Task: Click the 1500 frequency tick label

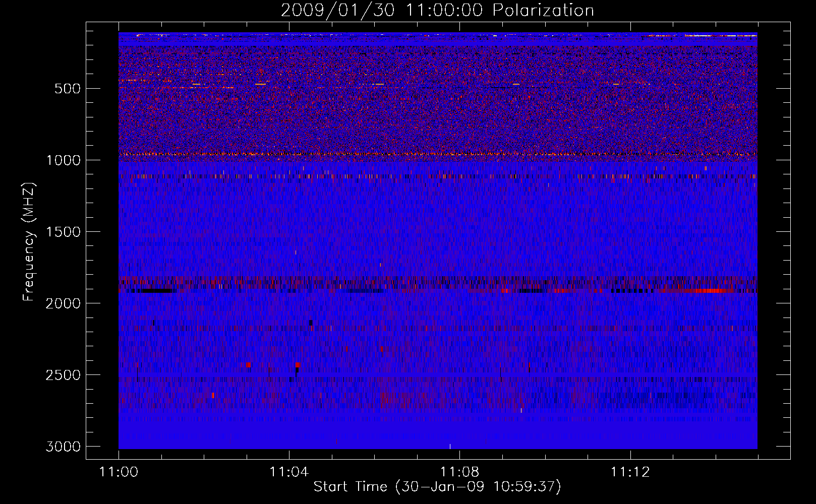Action: (x=63, y=232)
